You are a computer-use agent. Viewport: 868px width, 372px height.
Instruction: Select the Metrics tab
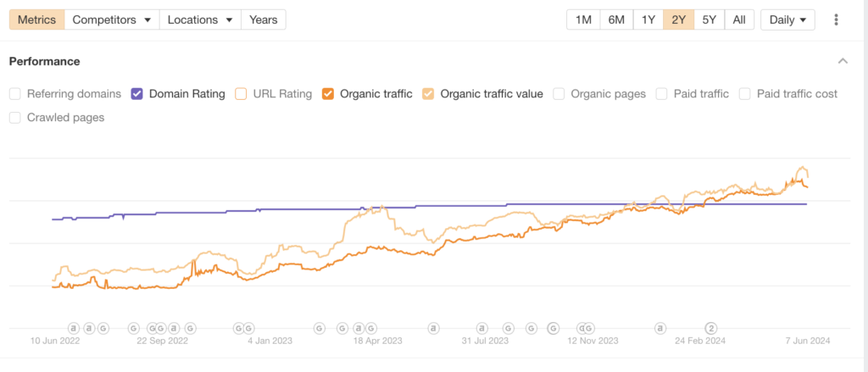pos(36,19)
